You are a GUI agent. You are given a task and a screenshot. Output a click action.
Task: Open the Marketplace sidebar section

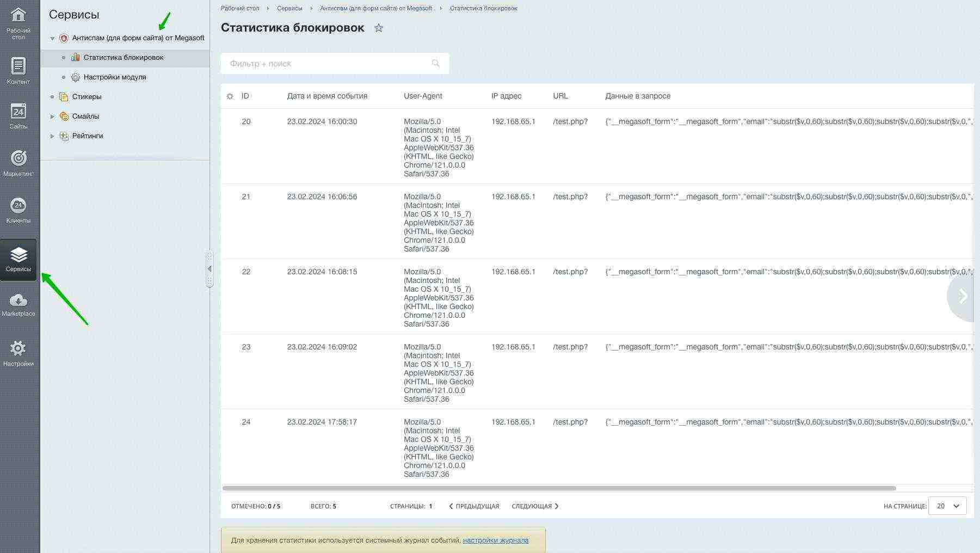coord(19,305)
